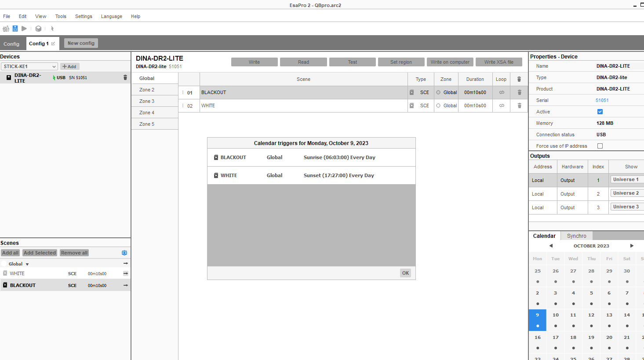Go to previous month in calendar
The image size is (644, 360).
551,246
